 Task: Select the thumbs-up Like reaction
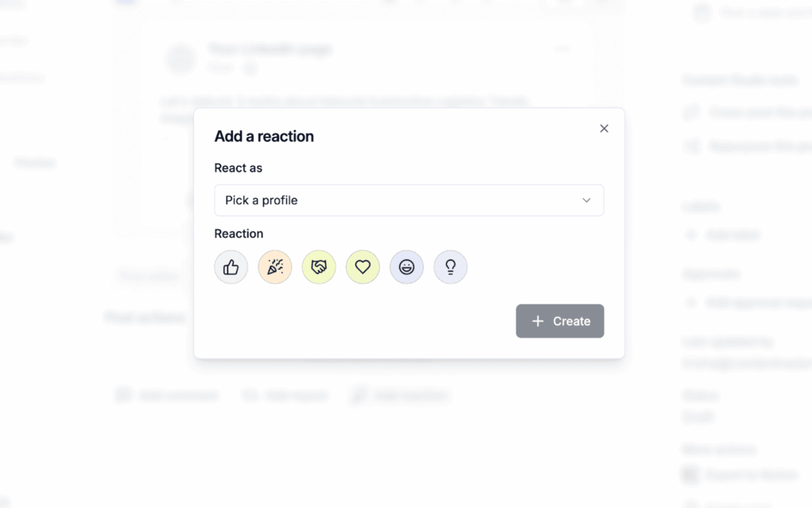click(x=231, y=267)
